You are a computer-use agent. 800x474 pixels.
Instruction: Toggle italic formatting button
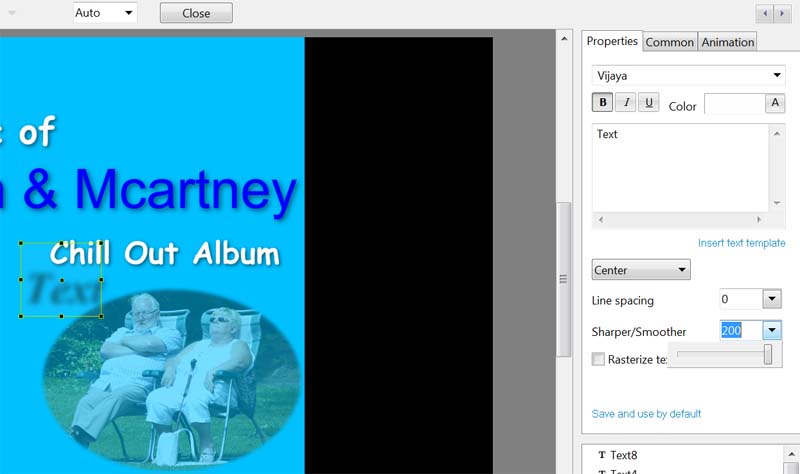[626, 102]
